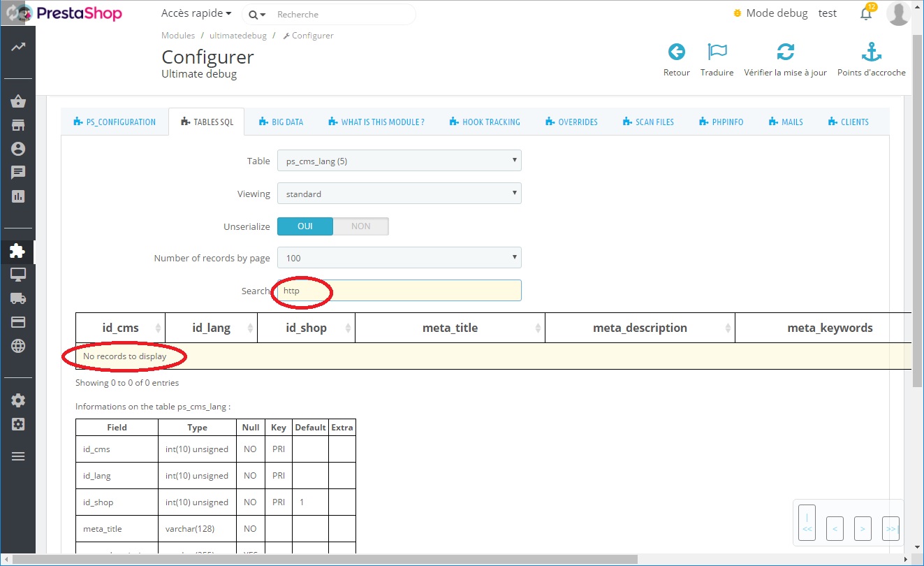The height and width of the screenshot is (566, 924).
Task: Sort by meta_description column header
Action: coord(640,328)
